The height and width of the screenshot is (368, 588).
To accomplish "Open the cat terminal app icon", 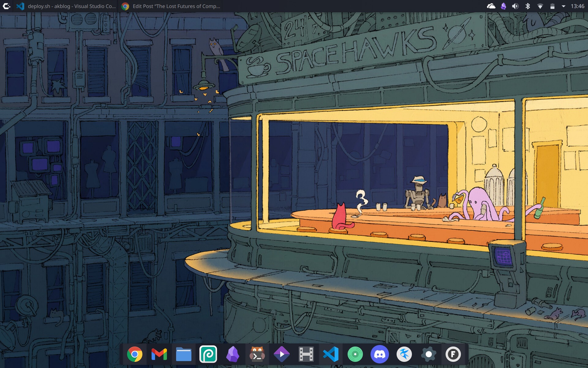I will click(257, 355).
